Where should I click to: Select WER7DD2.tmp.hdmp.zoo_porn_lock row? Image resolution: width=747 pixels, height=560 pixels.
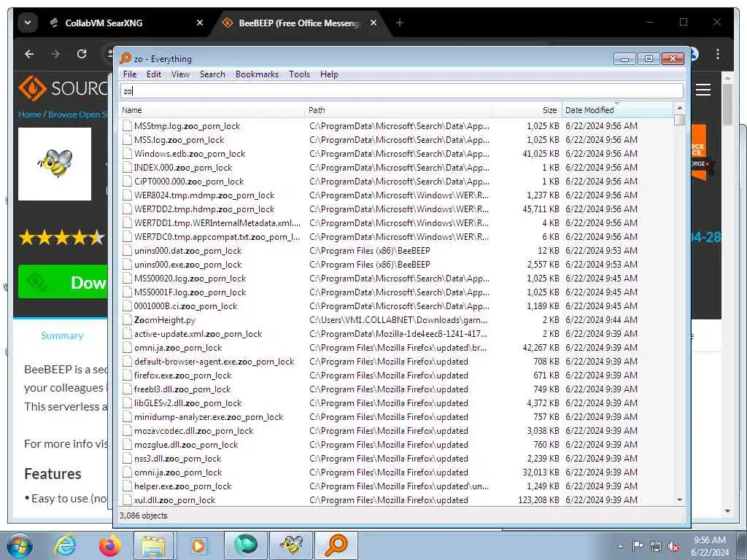coord(396,209)
